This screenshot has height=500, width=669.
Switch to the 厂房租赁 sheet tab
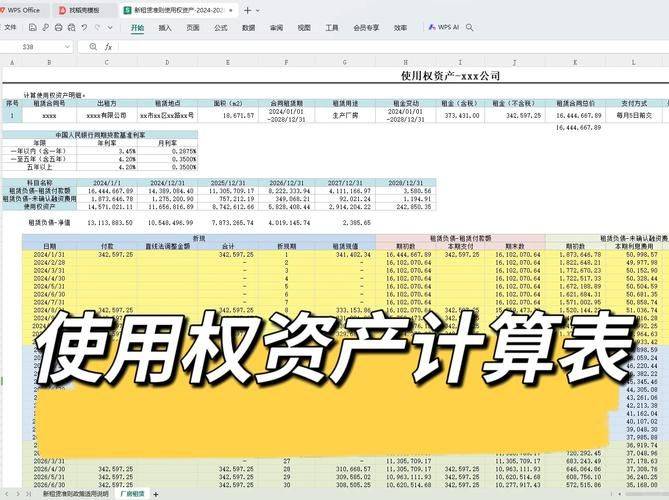click(132, 494)
